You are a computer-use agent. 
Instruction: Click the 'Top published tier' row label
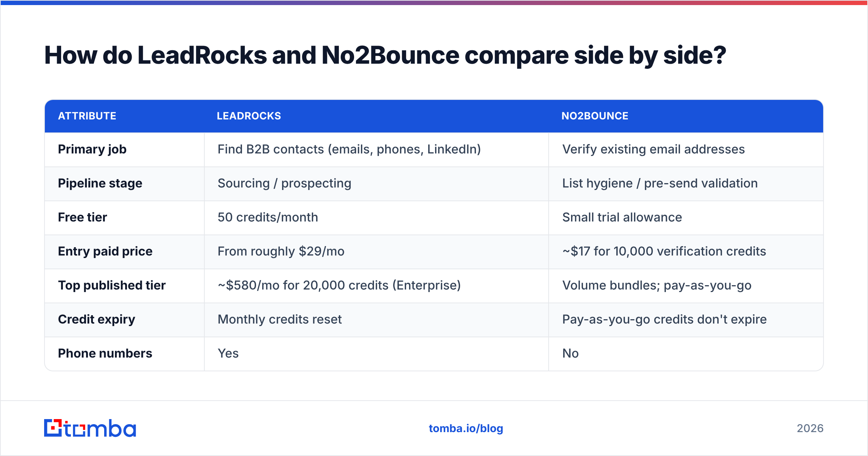pyautogui.click(x=112, y=286)
